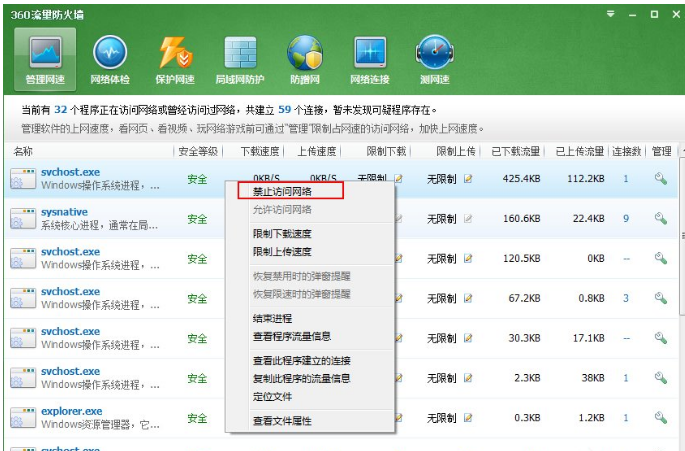Edit upload limit for svchost.exe with 120.5KB

(x=468, y=258)
